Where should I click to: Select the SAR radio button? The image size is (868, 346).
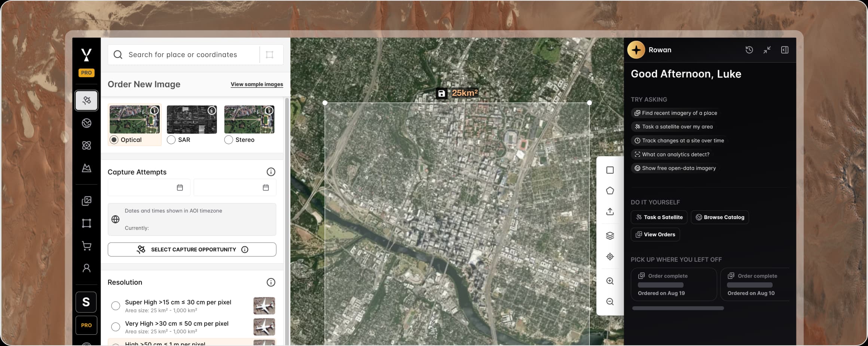pos(171,140)
